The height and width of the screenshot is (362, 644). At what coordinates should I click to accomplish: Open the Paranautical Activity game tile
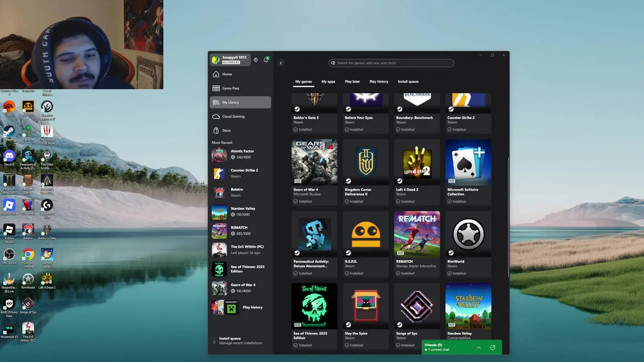[x=314, y=244]
